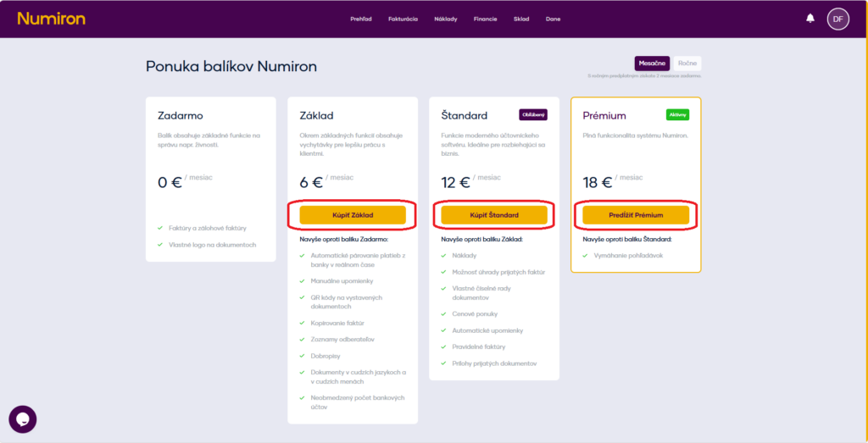Go to Fakturácia in navigation
Screen dimensions: 868x443
(x=403, y=19)
